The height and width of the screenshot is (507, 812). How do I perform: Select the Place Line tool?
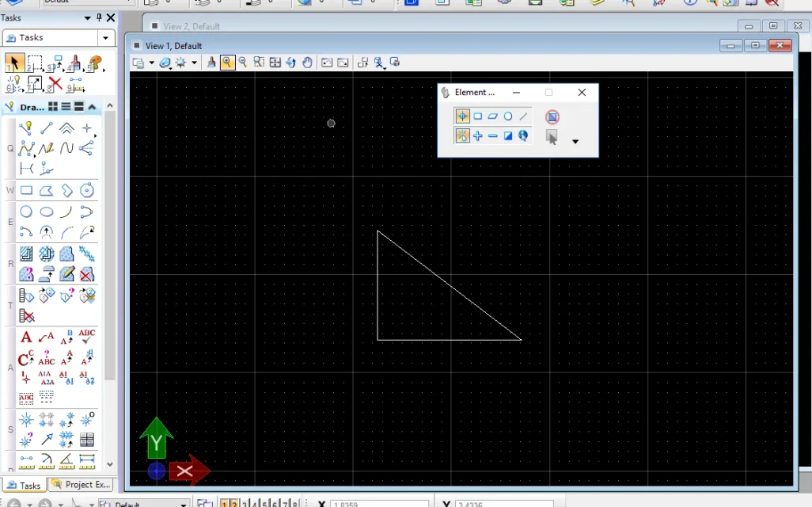46,128
